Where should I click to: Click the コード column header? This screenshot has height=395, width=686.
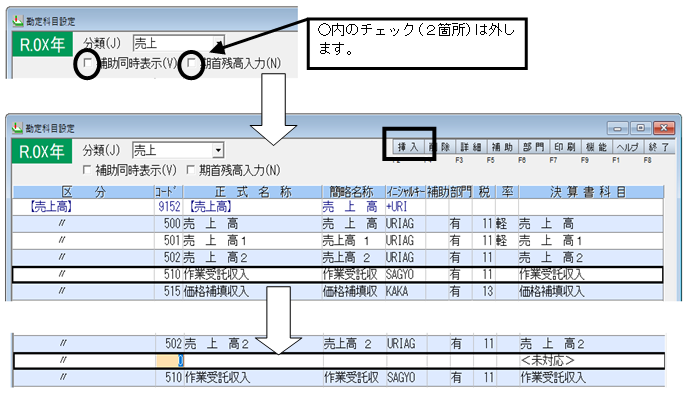pyautogui.click(x=168, y=192)
